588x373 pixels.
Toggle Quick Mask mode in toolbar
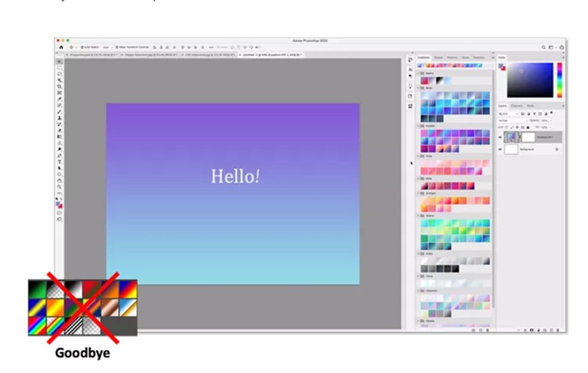[59, 213]
